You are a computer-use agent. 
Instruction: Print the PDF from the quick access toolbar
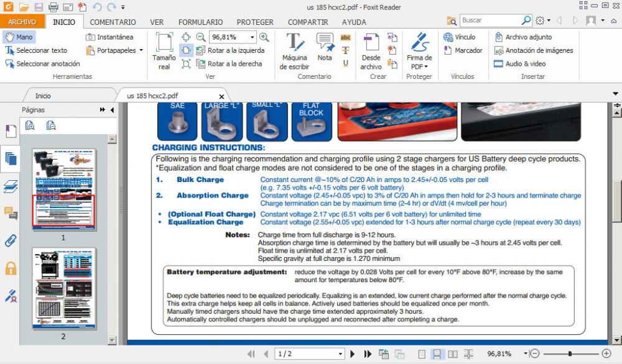click(53, 7)
